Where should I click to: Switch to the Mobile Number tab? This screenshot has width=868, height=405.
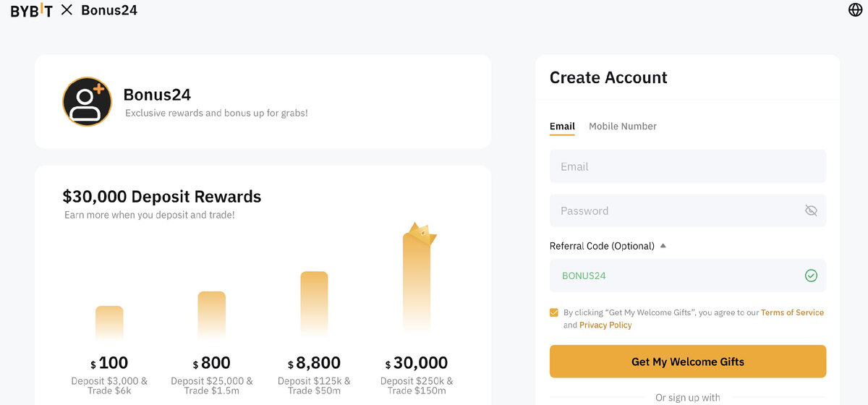coord(623,126)
